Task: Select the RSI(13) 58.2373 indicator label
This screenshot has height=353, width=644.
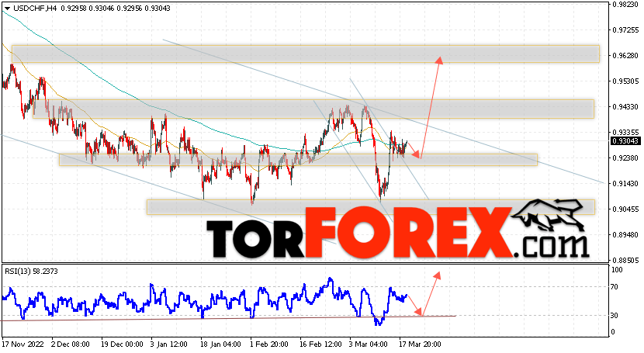Action: point(31,272)
